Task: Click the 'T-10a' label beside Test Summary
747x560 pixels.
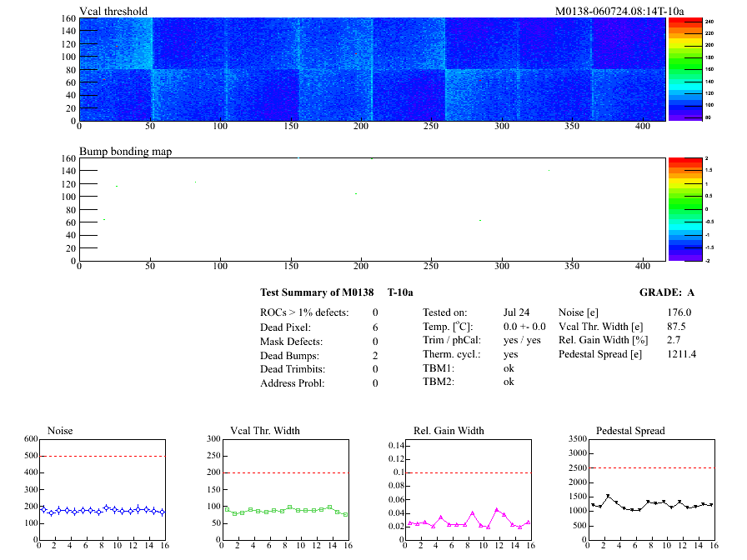Action: coord(400,292)
